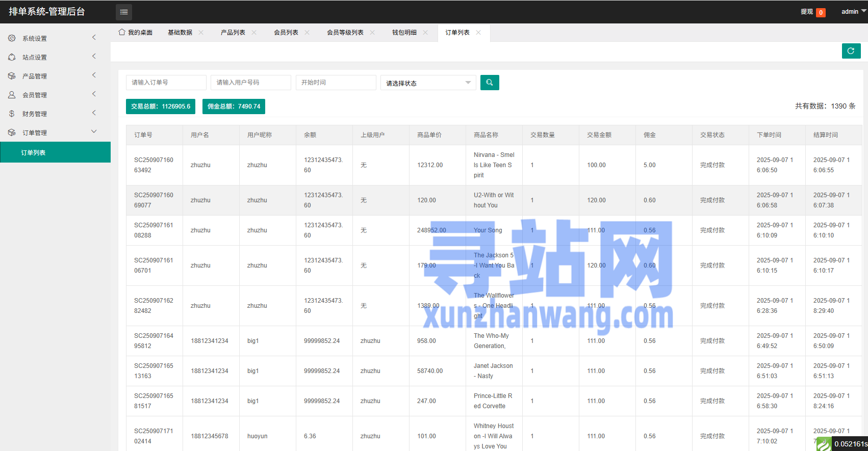Screen dimensions: 868x451
Task: Click the hamburger menu collapse icon
Action: coord(124,12)
